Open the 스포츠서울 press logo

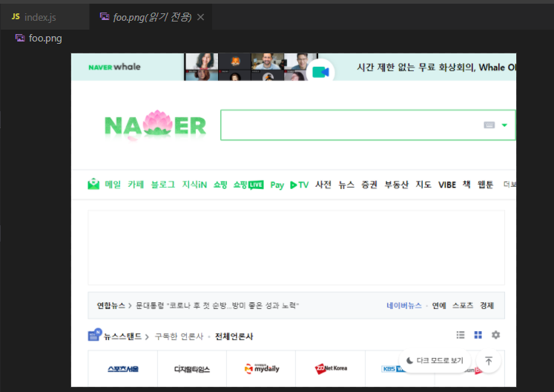(x=123, y=369)
